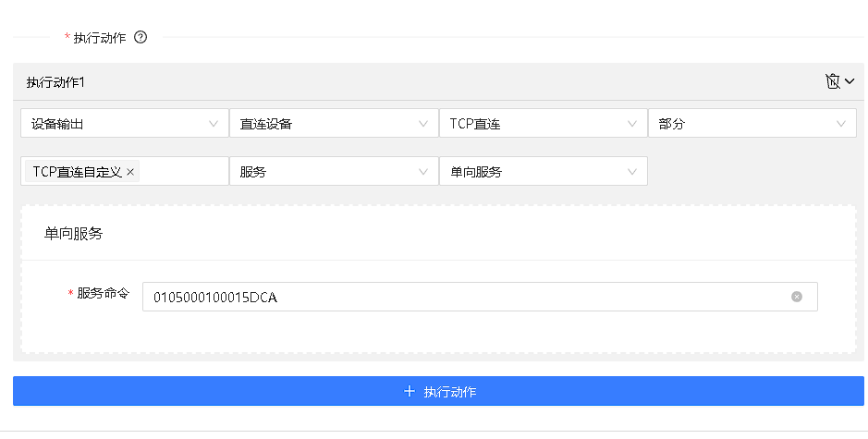This screenshot has height=439, width=868.
Task: Remove the TCP直连自定义 tag
Action: pyautogui.click(x=130, y=172)
